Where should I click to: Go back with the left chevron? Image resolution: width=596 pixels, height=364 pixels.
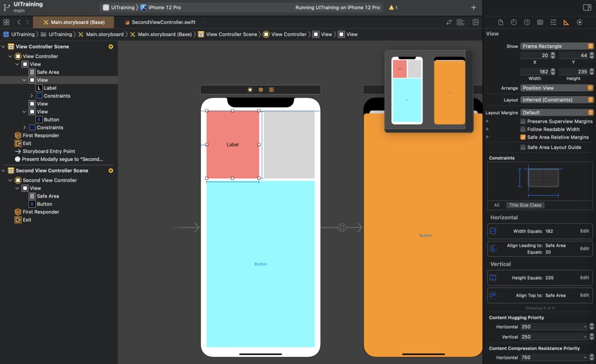[x=19, y=22]
